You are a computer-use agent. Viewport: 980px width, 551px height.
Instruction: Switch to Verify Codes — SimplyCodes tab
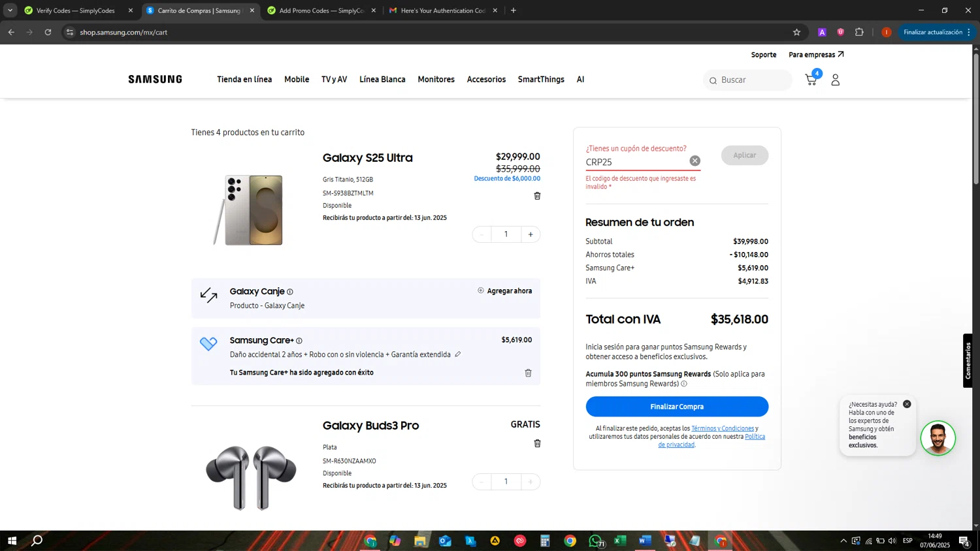[x=75, y=10]
